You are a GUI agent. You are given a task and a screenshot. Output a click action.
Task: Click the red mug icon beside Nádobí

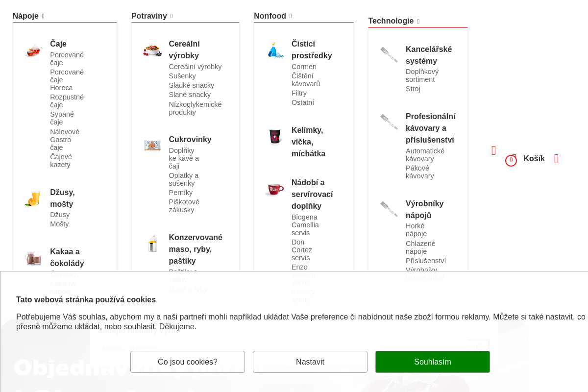click(275, 189)
